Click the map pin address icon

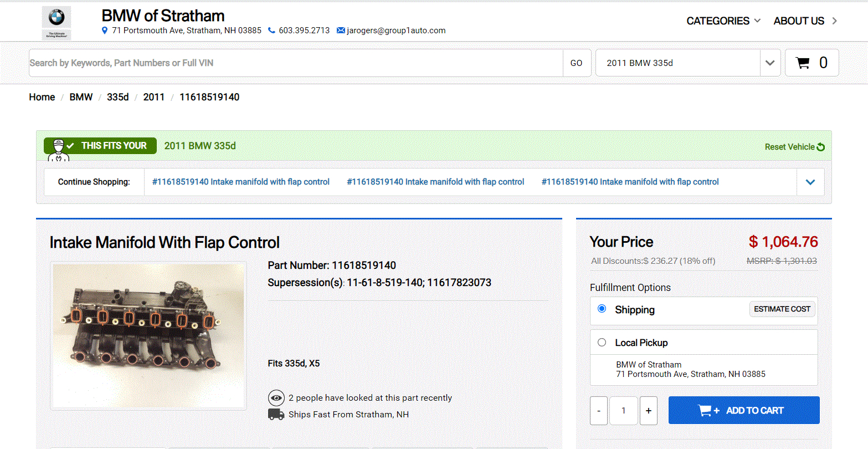pyautogui.click(x=105, y=30)
